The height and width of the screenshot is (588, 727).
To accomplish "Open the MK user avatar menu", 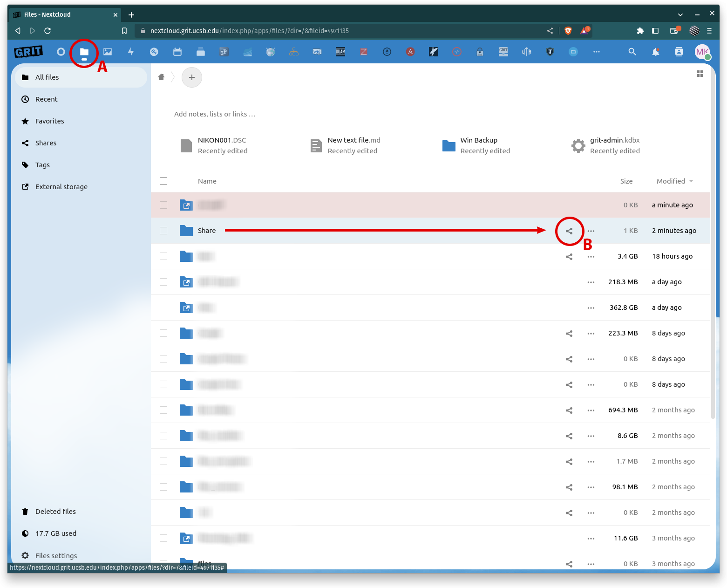I will point(702,52).
